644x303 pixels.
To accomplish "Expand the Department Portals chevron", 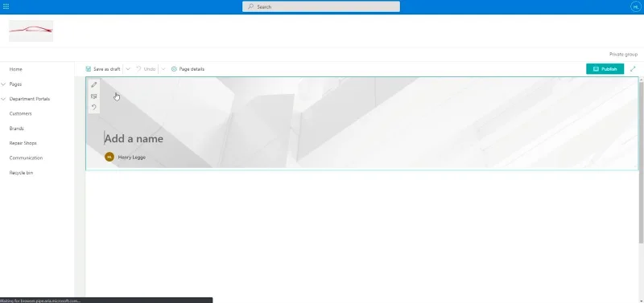I will click(4, 99).
